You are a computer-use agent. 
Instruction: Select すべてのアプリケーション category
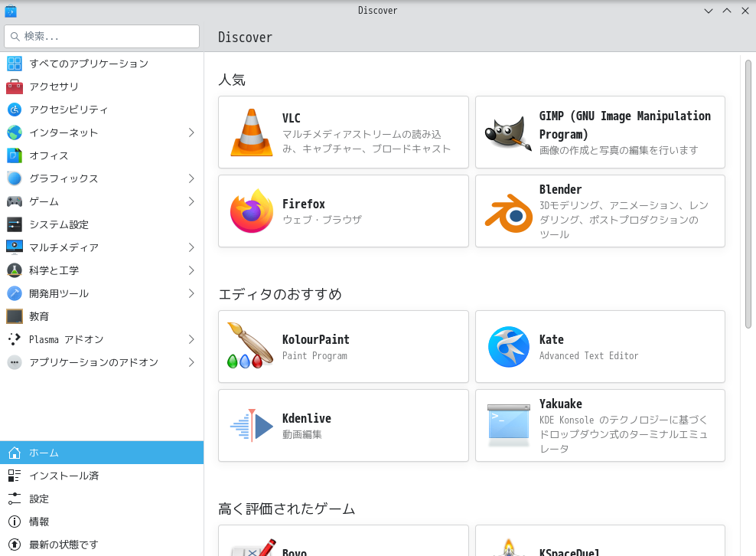point(102,64)
